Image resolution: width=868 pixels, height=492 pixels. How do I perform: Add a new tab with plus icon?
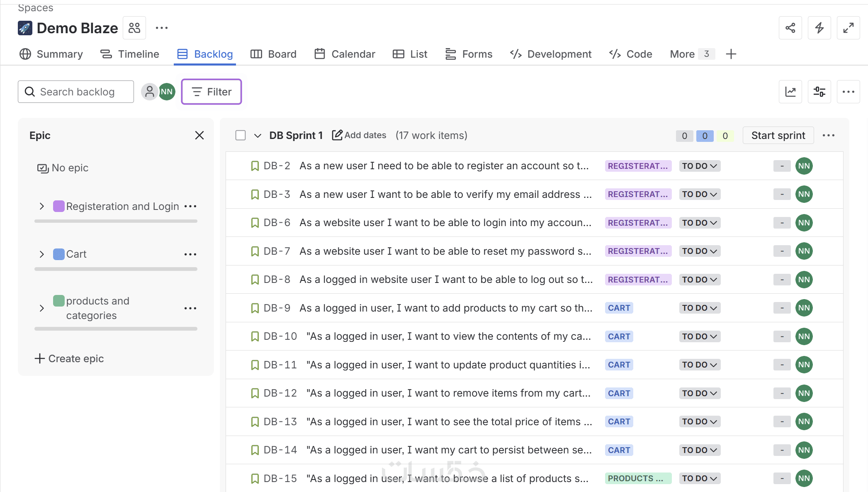click(x=731, y=54)
